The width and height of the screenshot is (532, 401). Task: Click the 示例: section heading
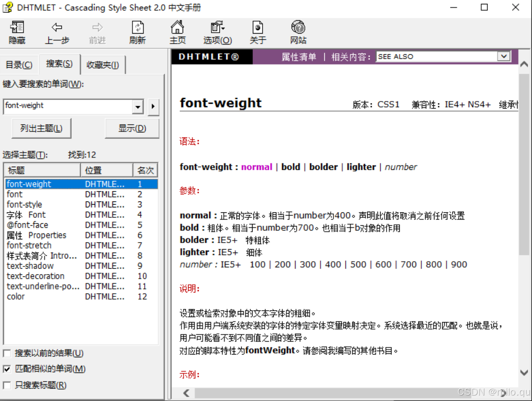[x=189, y=374]
